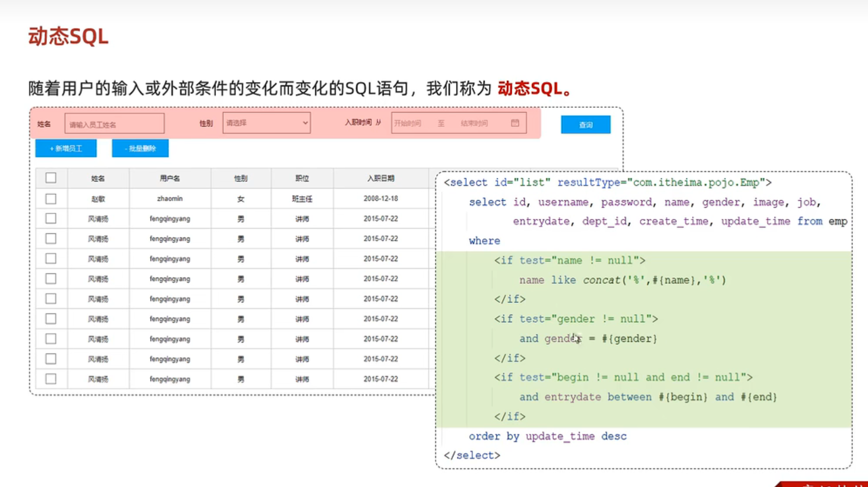Image resolution: width=868 pixels, height=487 pixels.
Task: Click the 性别 column header
Action: (241, 178)
